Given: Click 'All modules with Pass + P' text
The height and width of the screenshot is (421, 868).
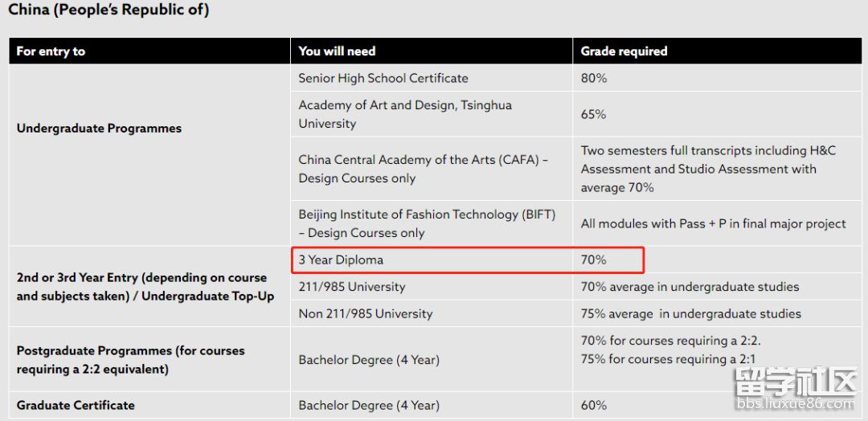Looking at the screenshot, I should coord(713,223).
